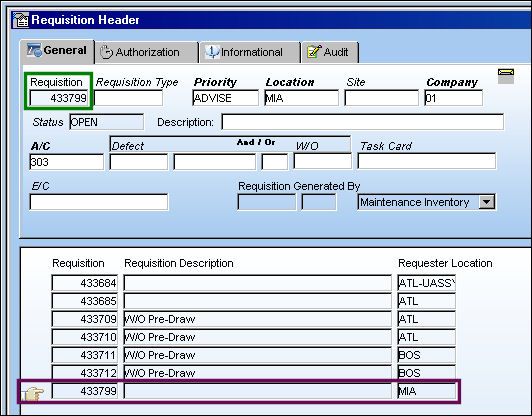Click the A/C field showing 303
Viewport: 532px width, 416px height.
66,162
